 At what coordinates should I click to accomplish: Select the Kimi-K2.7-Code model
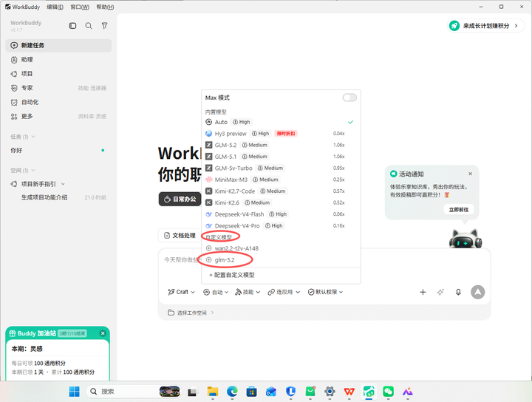281,191
